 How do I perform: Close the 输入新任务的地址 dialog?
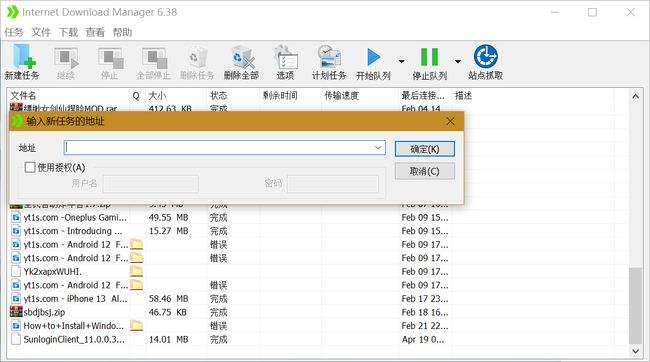pos(450,121)
